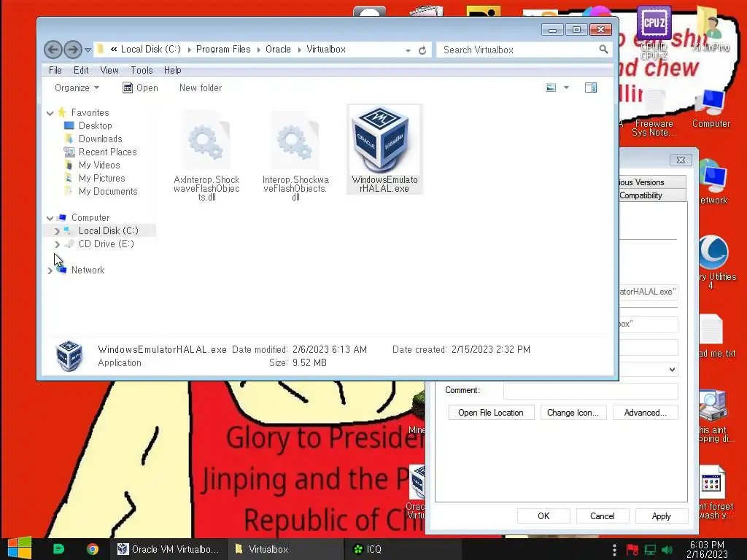Select Network in sidebar
747x560 pixels.
click(x=88, y=270)
